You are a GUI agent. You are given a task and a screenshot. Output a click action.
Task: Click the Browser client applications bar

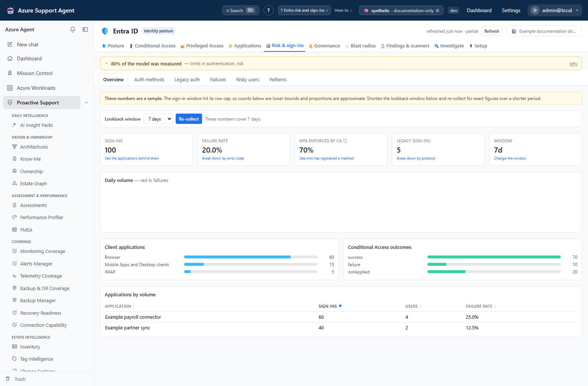click(x=251, y=257)
